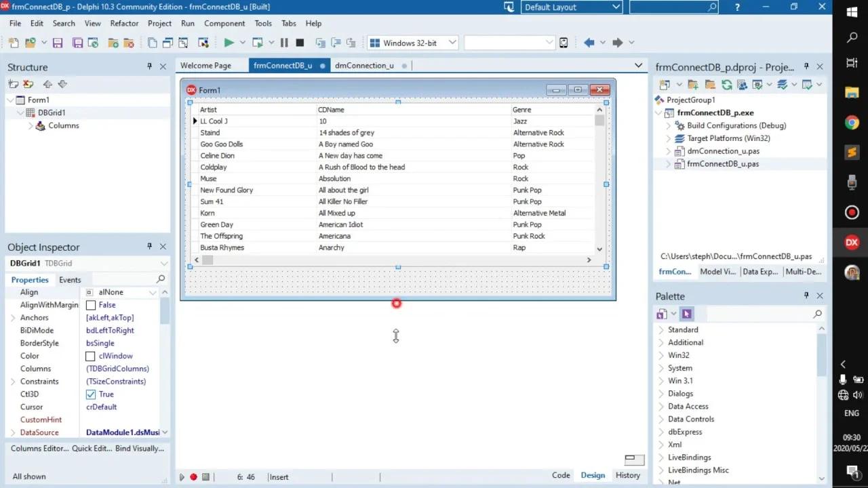Click the blue Back navigation arrow

tap(589, 43)
